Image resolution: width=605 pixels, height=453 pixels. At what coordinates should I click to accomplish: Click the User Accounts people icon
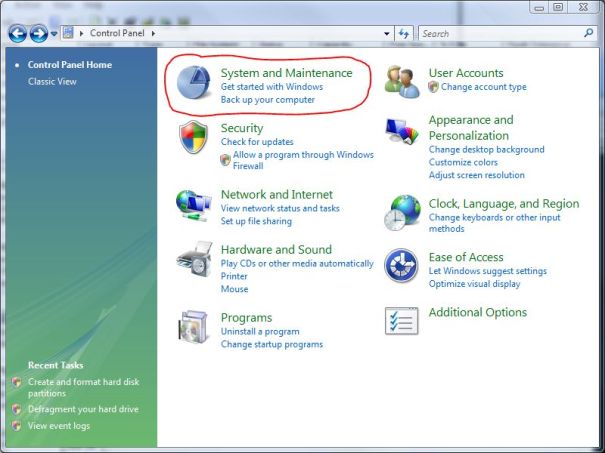pyautogui.click(x=402, y=80)
